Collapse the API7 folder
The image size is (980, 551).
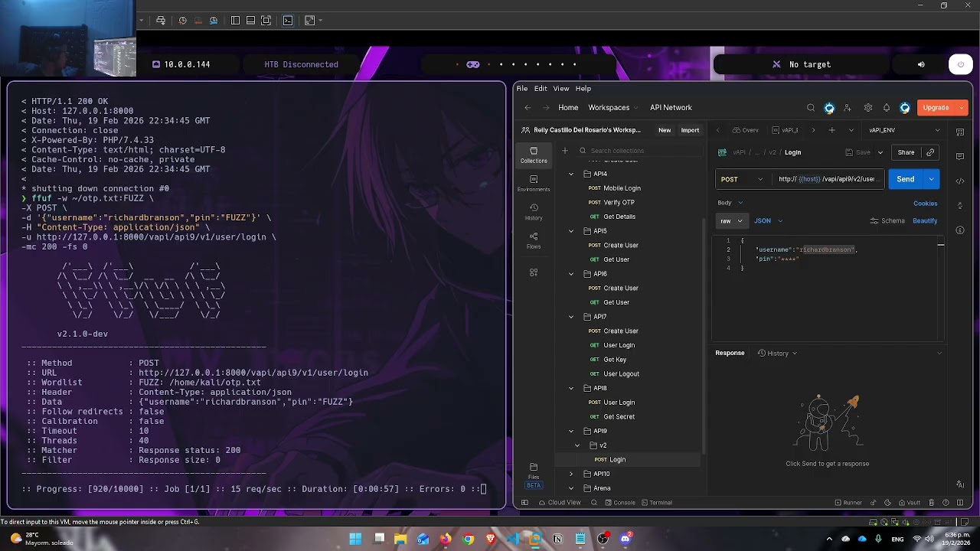pyautogui.click(x=570, y=317)
